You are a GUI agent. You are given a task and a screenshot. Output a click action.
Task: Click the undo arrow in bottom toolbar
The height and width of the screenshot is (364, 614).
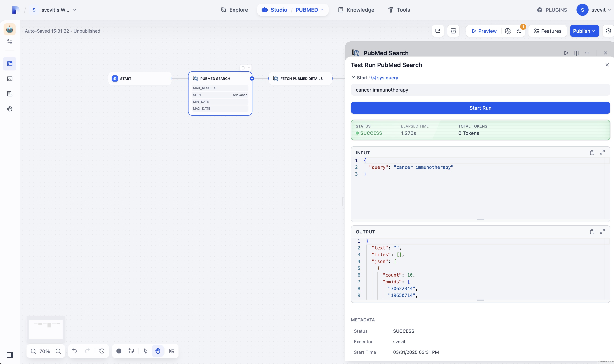74,351
